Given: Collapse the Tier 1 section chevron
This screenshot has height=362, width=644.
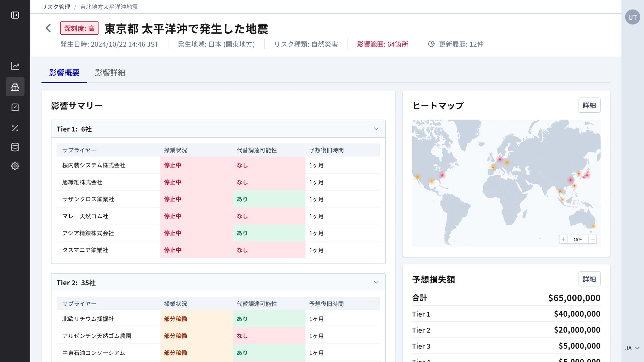Looking at the screenshot, I should 376,129.
